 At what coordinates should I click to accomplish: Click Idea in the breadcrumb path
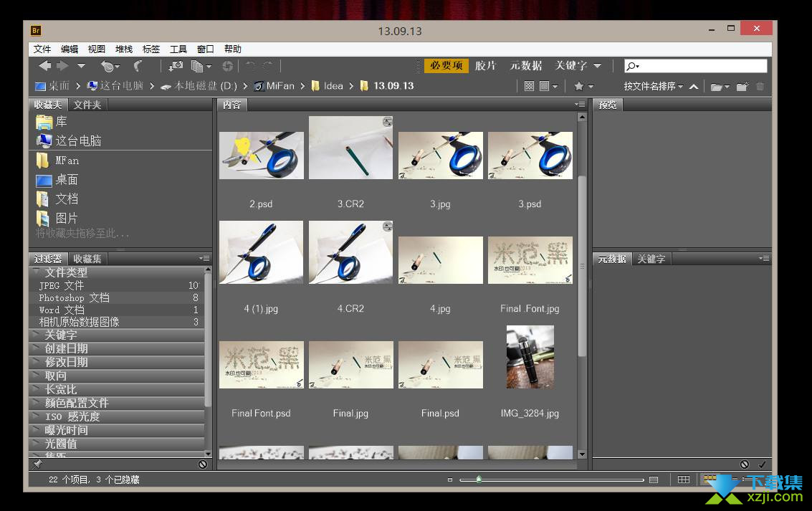[x=333, y=86]
